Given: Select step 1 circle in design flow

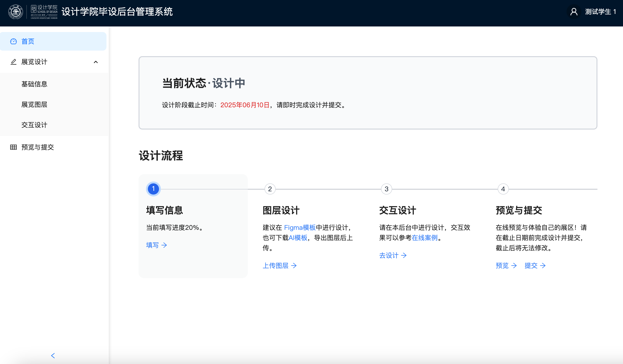Looking at the screenshot, I should [153, 189].
